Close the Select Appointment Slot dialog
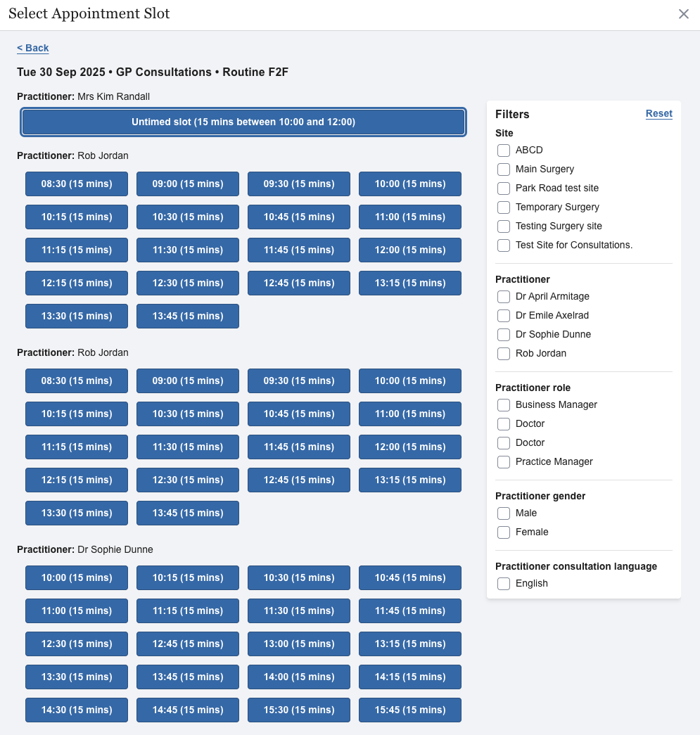This screenshot has height=735, width=700. (x=683, y=14)
